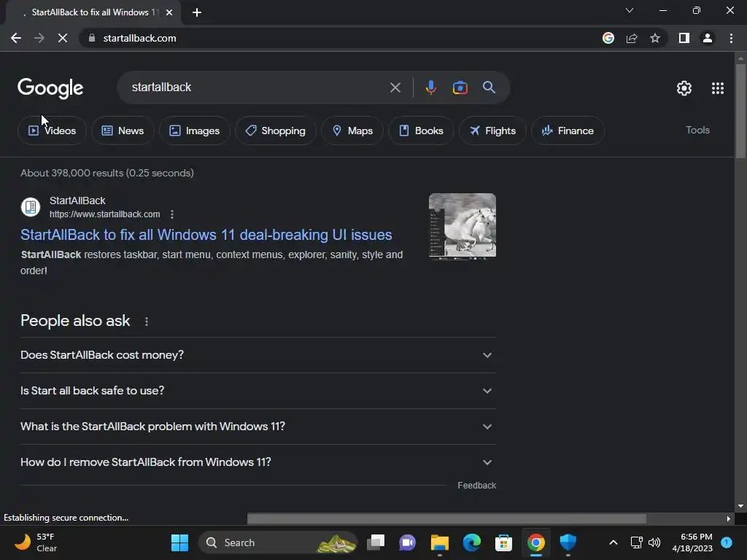Open tab search chevron in title bar
Viewport: 747px width, 560px height.
pyautogui.click(x=630, y=10)
